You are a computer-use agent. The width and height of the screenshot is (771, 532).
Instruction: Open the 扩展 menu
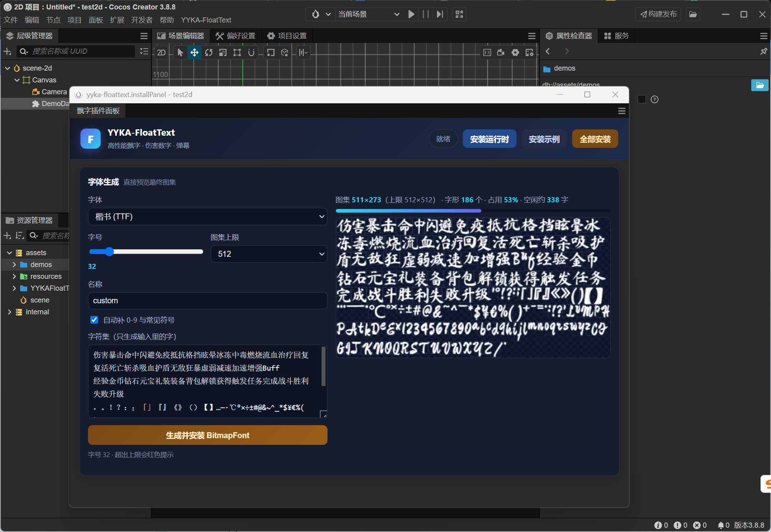click(x=117, y=20)
